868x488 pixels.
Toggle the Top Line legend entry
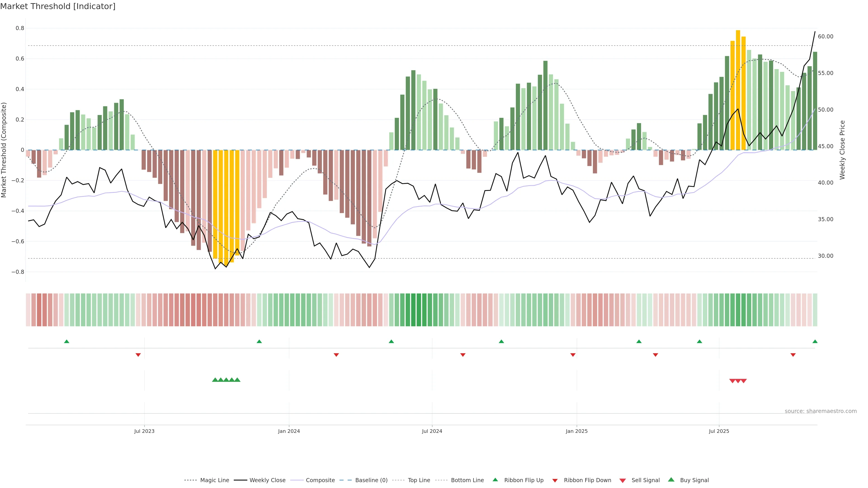point(419,480)
